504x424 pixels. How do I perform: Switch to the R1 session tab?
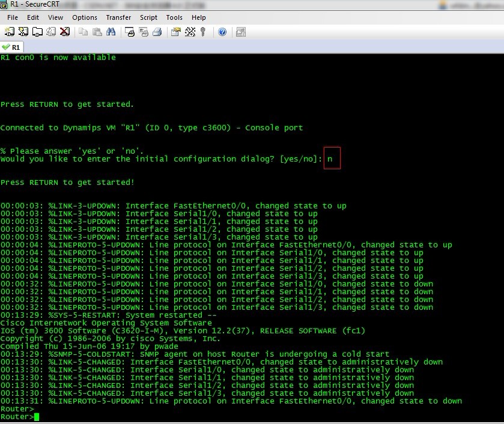tap(12, 47)
